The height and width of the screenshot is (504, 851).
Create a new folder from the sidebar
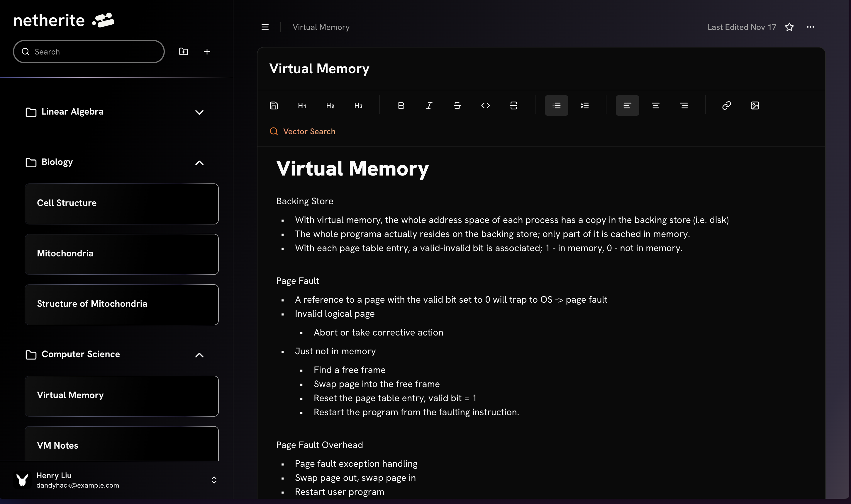(184, 52)
